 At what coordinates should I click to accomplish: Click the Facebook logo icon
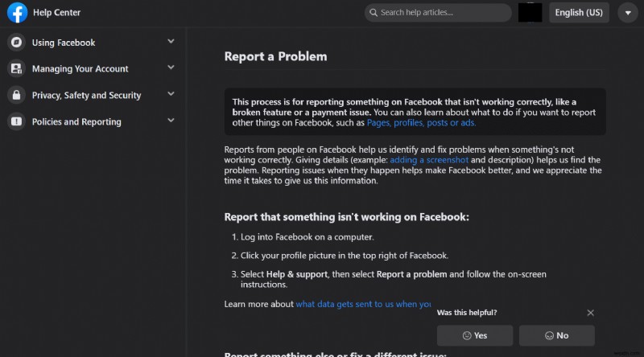click(x=17, y=12)
